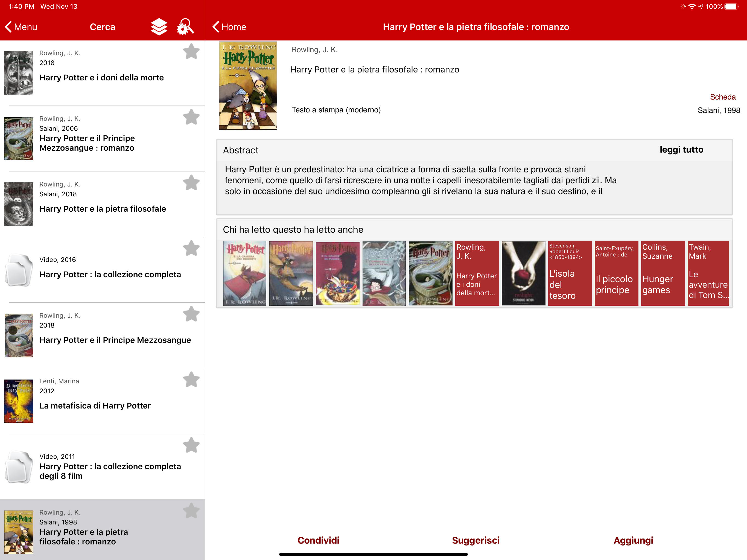747x560 pixels.
Task: Favorite Harry Potter e i doni della morte
Action: (x=191, y=51)
